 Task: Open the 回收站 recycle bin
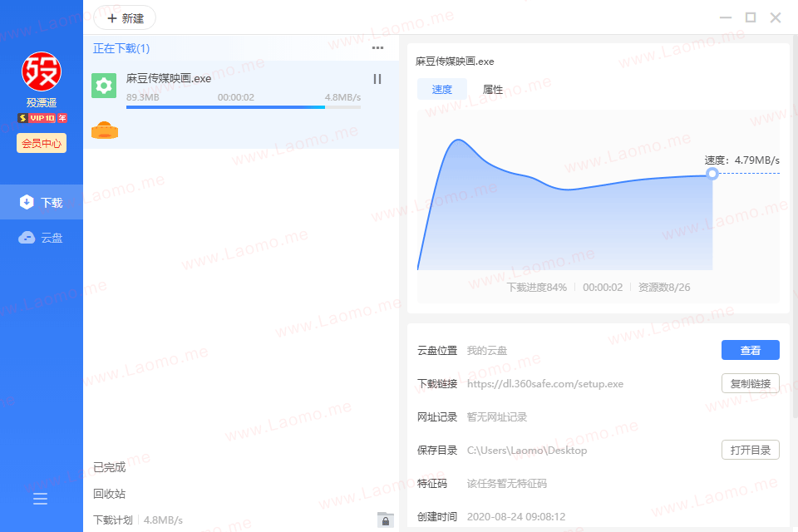[x=110, y=494]
